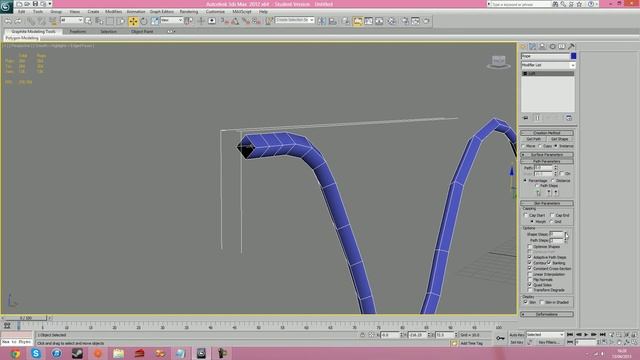Switch to Object Paint ribbon tab

point(142,31)
